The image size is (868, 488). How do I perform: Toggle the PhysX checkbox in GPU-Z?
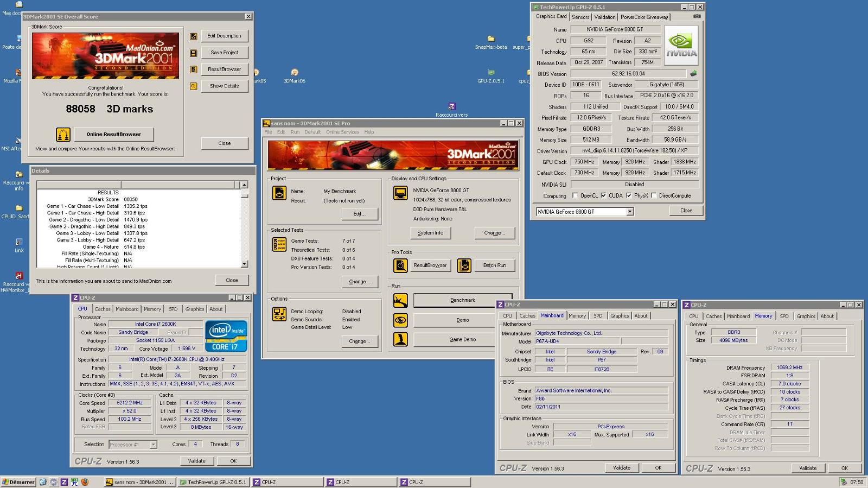[629, 196]
